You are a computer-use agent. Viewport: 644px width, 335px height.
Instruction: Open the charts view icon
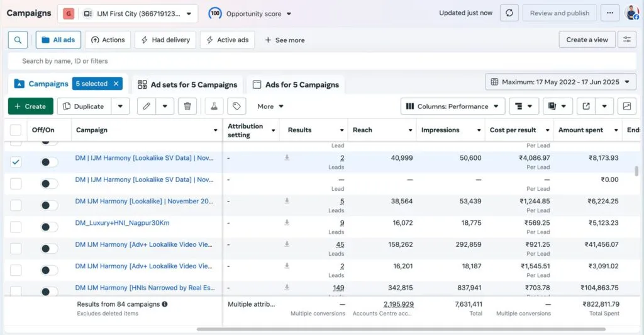[626, 106]
